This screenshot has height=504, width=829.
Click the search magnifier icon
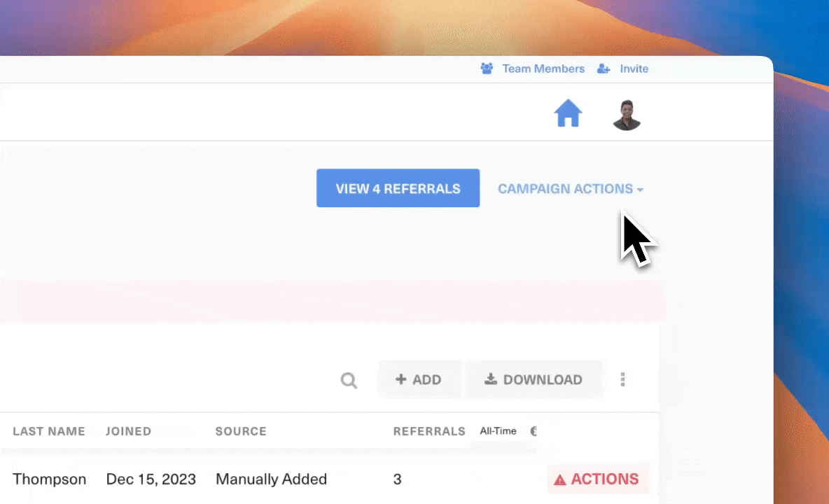point(349,380)
